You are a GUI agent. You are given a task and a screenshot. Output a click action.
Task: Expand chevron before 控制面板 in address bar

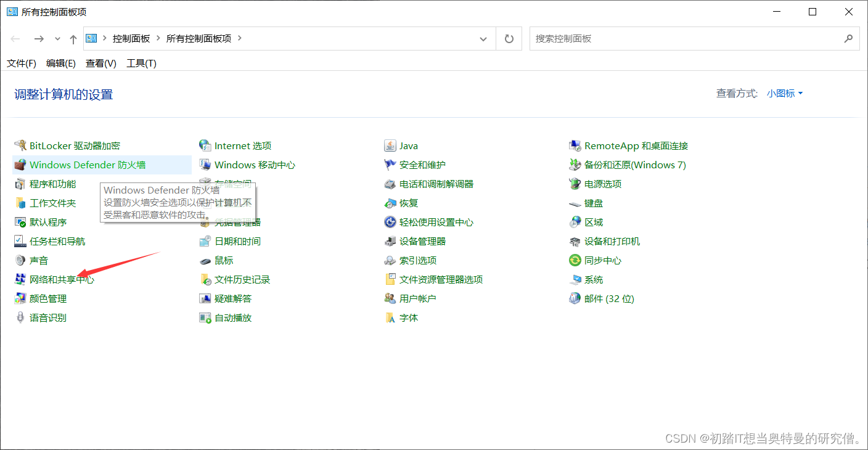point(104,38)
